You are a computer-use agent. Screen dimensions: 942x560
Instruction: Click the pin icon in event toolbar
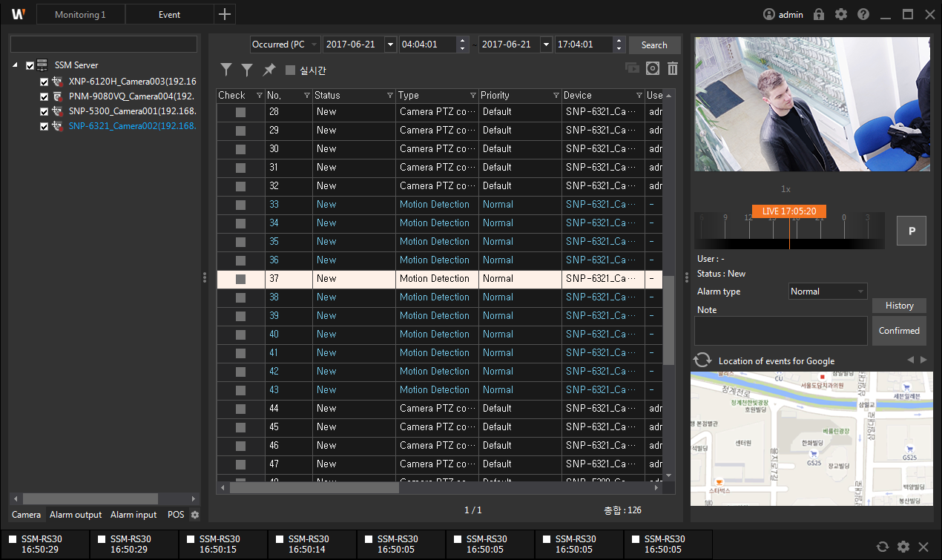point(269,70)
